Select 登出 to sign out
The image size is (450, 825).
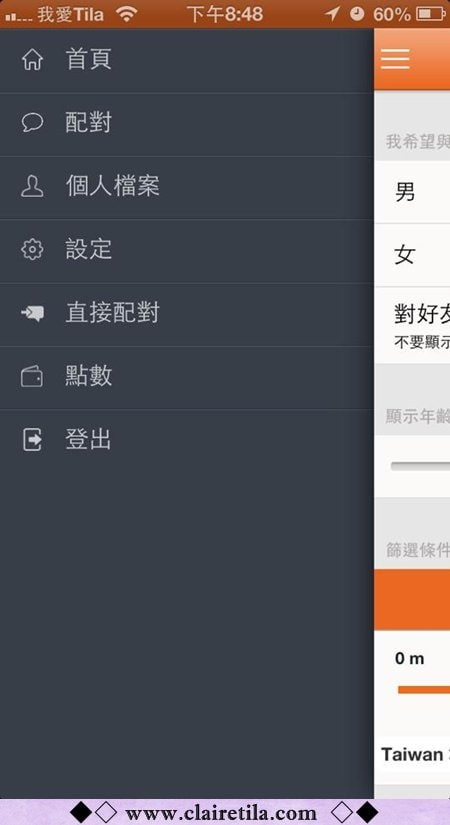point(88,440)
